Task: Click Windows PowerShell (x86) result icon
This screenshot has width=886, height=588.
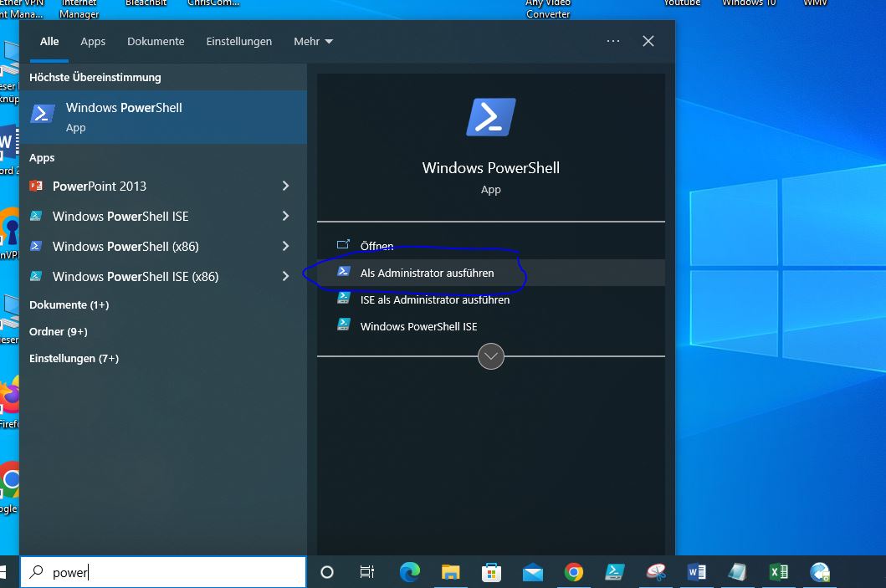Action: [x=36, y=246]
